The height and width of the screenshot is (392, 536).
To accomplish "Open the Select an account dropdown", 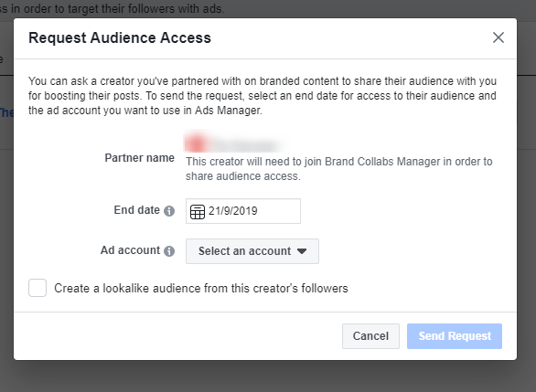I will click(x=252, y=251).
